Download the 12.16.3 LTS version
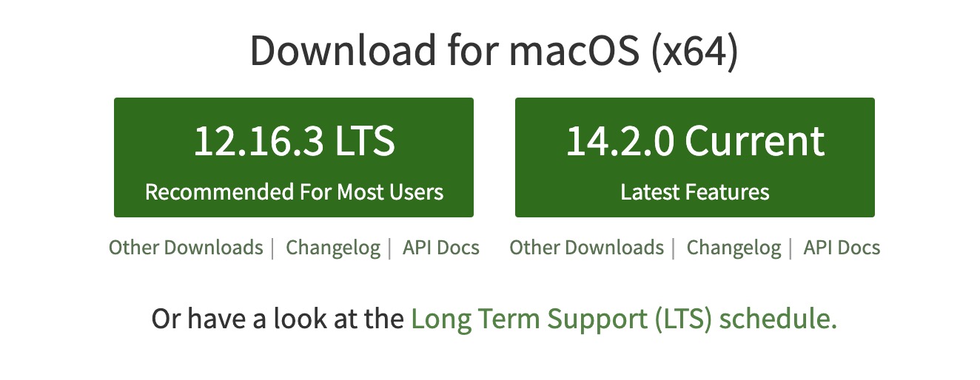This screenshot has width=980, height=380. click(293, 157)
